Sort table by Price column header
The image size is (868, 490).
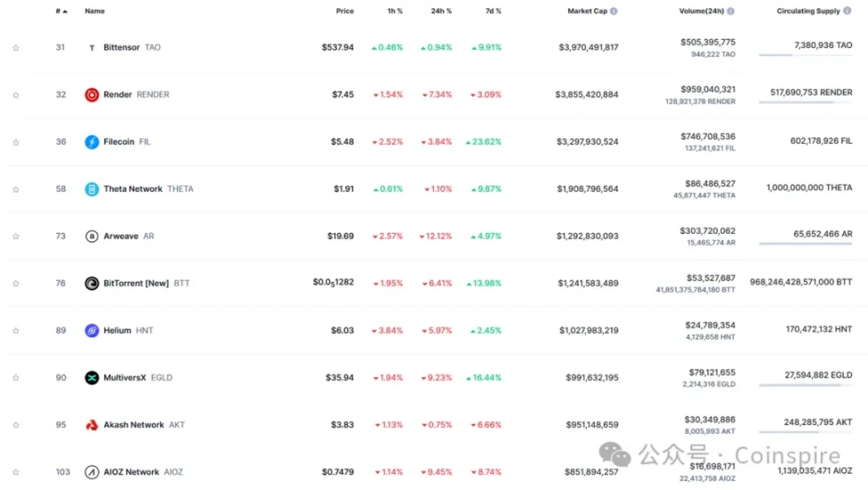[x=344, y=12]
